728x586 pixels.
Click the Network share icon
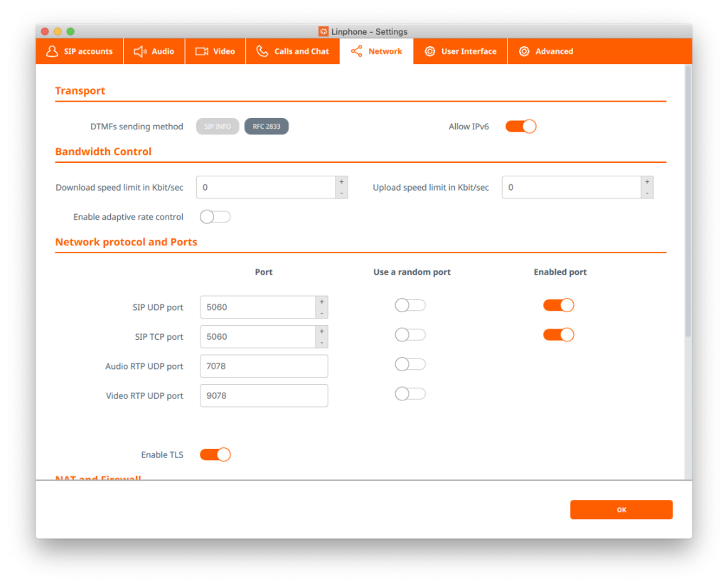(356, 51)
